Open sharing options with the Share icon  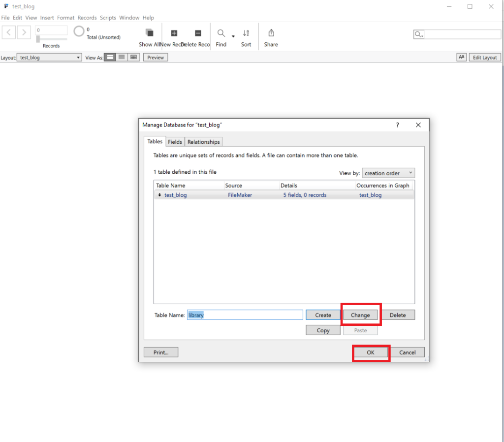click(271, 33)
